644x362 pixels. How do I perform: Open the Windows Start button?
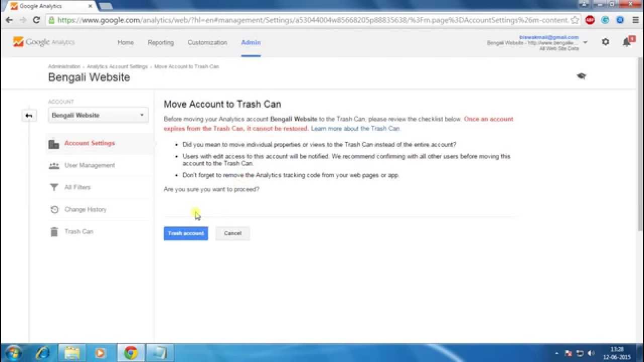pyautogui.click(x=14, y=353)
